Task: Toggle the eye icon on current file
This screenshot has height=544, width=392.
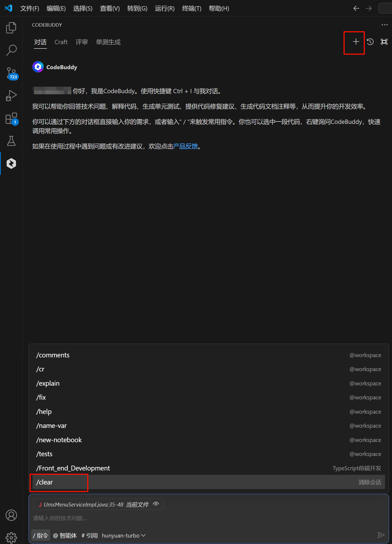Action: (x=156, y=504)
